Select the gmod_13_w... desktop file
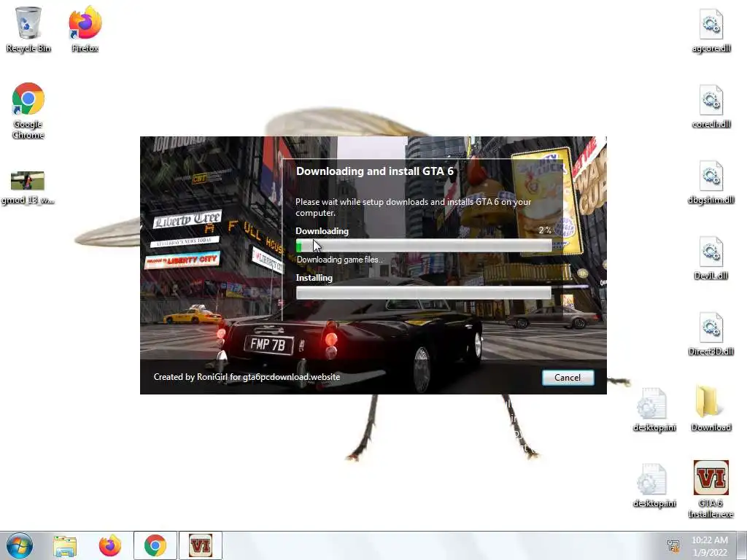 click(28, 187)
